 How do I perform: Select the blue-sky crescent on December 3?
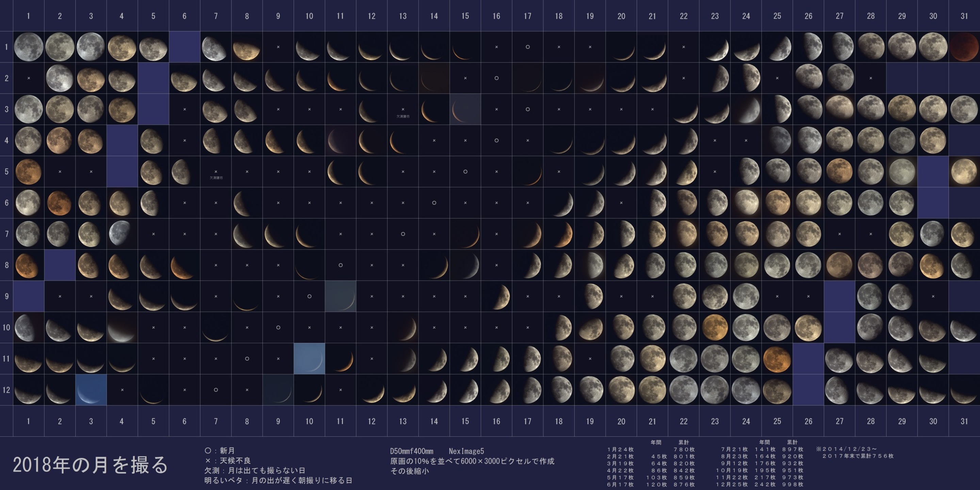[91, 390]
